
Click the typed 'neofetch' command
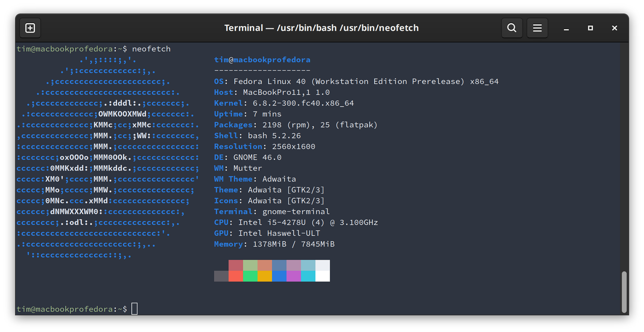pyautogui.click(x=151, y=49)
